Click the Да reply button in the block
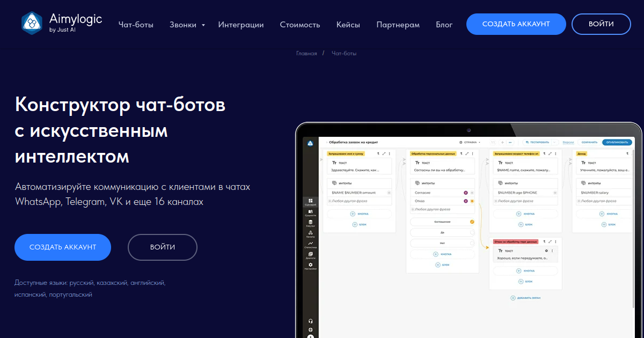This screenshot has width=644, height=338. 442,232
